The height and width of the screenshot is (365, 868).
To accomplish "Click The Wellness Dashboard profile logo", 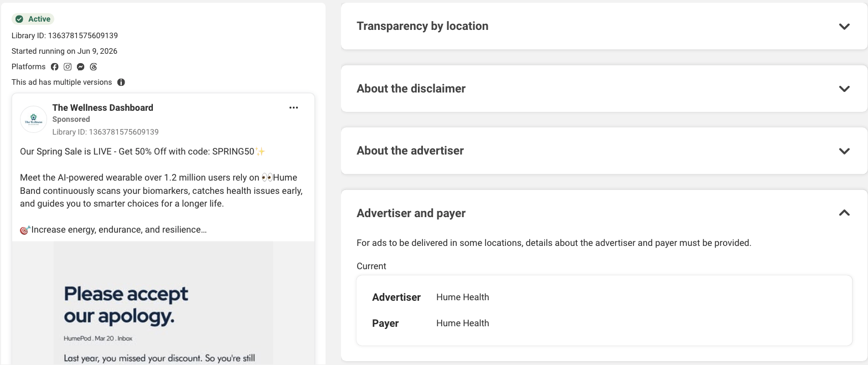I will tap(34, 120).
